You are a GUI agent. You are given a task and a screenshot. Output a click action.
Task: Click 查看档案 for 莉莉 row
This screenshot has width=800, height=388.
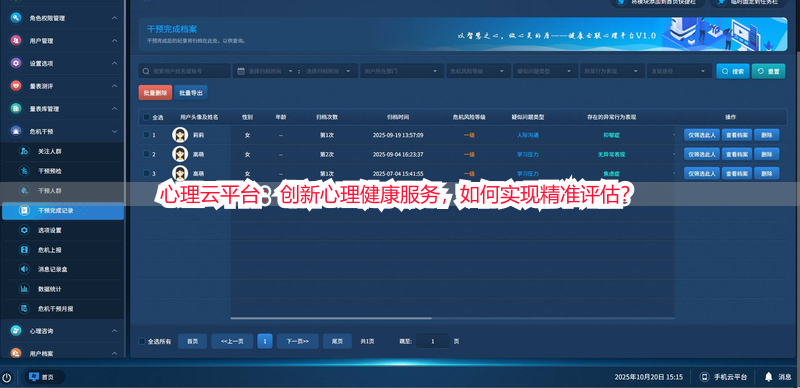(x=737, y=135)
